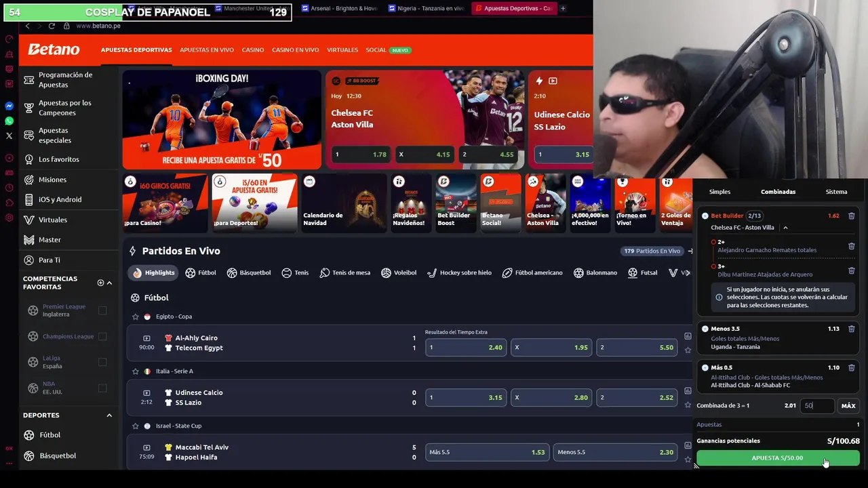Check the Premier League Inglaterra checkbox
Screen dimensions: 868x488
coord(102,310)
